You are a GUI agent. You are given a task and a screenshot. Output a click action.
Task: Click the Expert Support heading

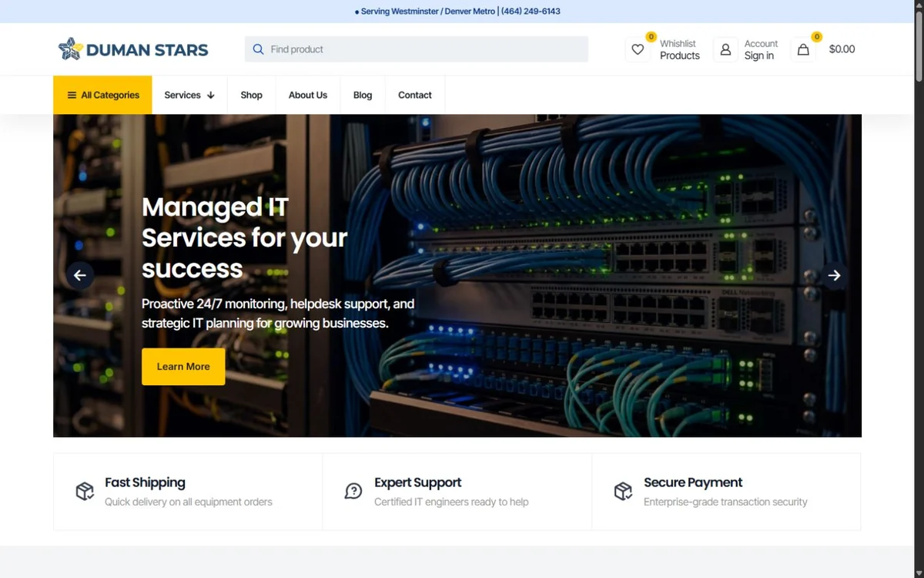coord(418,482)
